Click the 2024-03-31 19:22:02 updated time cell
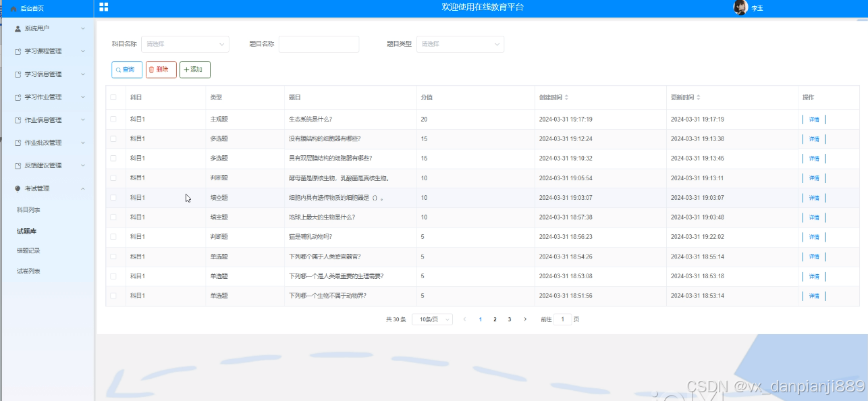The image size is (868, 401). tap(697, 238)
